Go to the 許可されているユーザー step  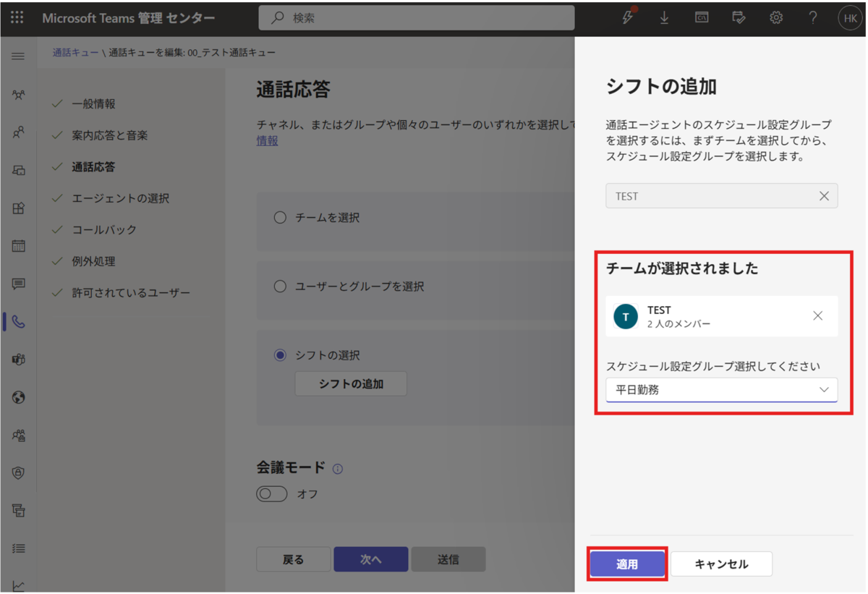[x=131, y=293]
